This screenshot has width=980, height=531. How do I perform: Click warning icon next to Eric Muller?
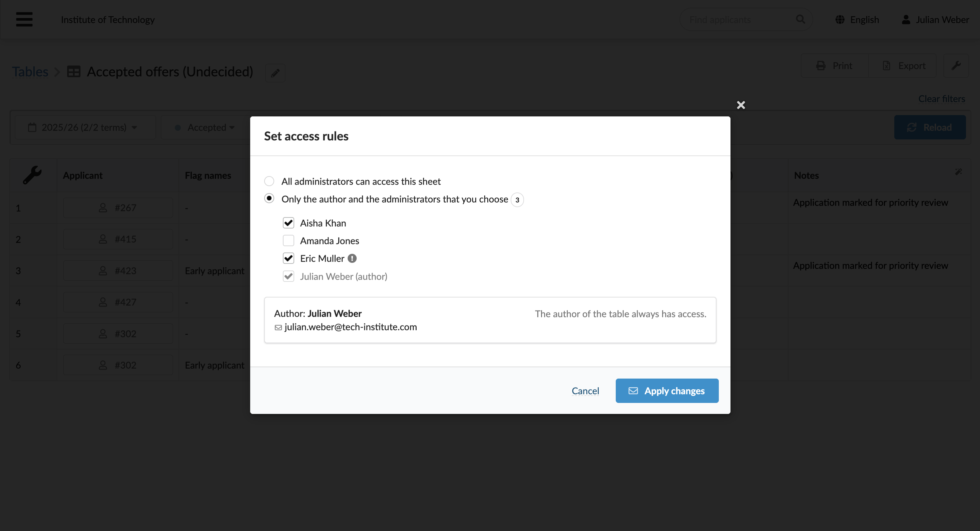click(x=352, y=258)
